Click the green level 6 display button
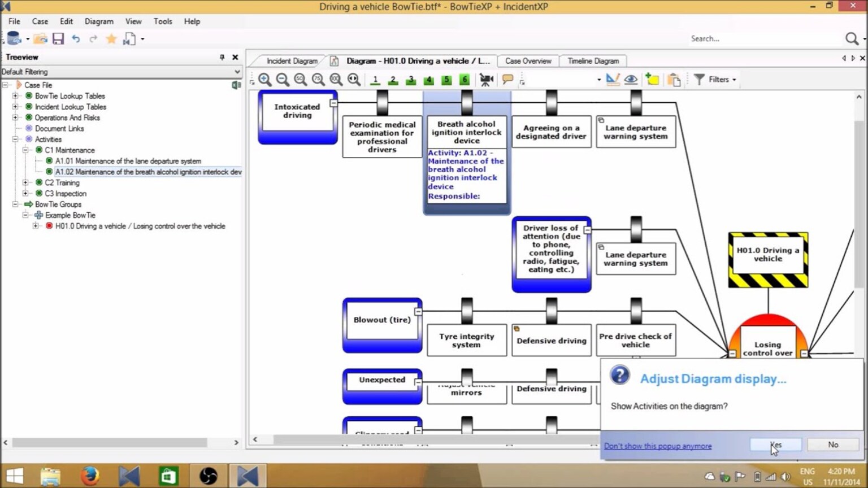 (465, 80)
